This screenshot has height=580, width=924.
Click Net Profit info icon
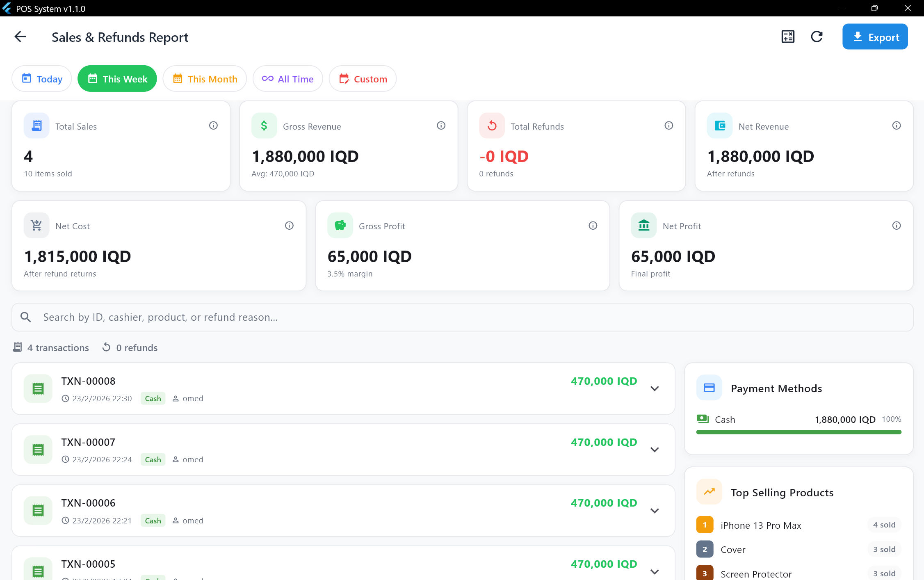[x=896, y=226]
